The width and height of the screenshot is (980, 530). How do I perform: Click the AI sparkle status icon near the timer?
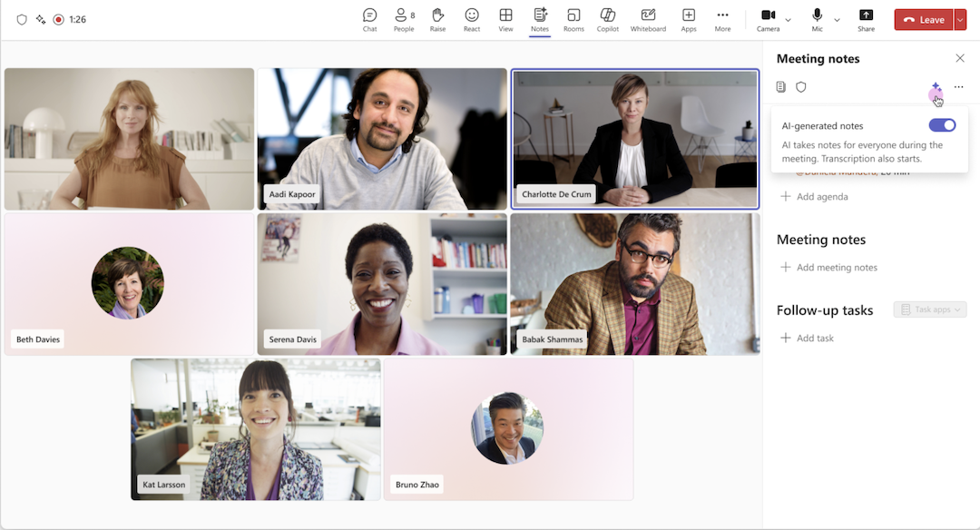(x=41, y=19)
